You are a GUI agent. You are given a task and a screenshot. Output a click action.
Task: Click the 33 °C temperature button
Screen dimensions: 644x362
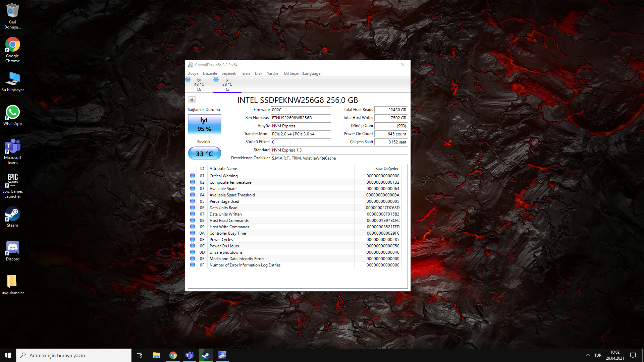click(204, 154)
